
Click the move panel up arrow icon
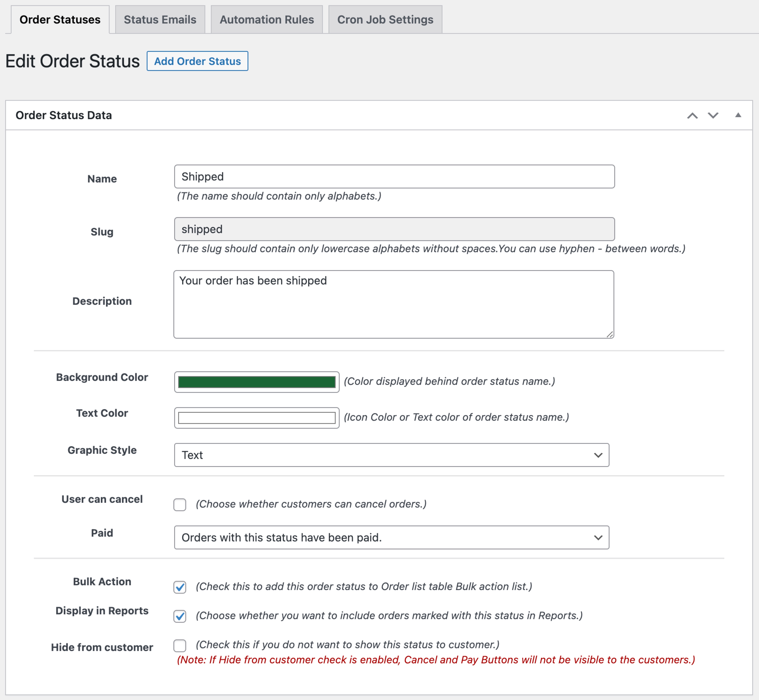[693, 116]
